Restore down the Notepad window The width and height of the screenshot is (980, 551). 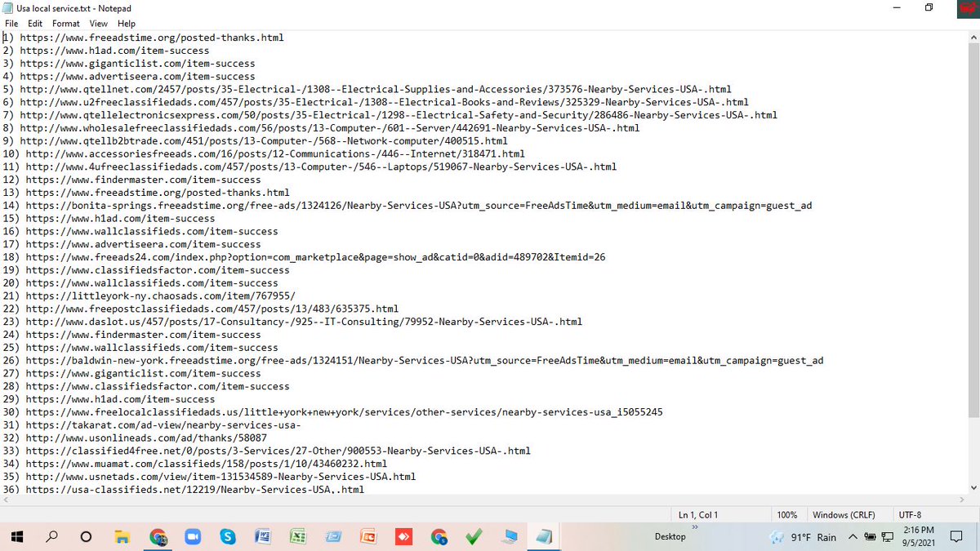coord(929,7)
